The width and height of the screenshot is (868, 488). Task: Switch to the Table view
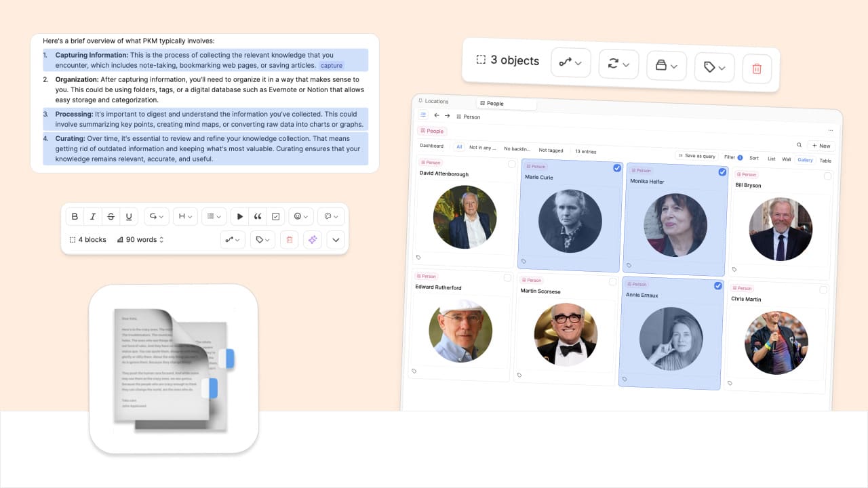click(825, 160)
